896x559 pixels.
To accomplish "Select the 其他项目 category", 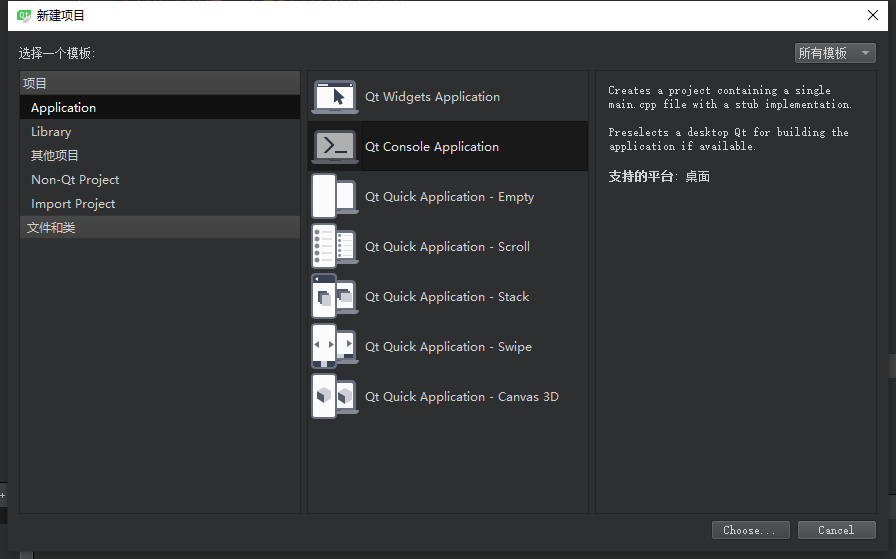I will [x=160, y=155].
